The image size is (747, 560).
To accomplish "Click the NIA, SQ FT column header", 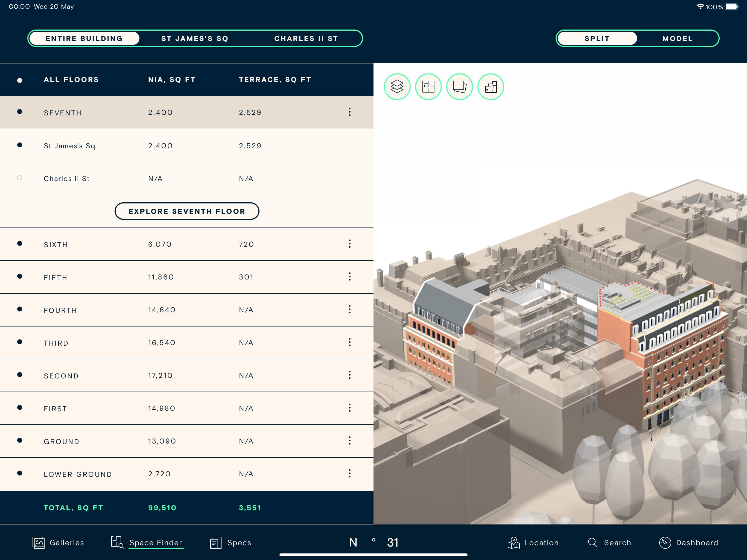I will (171, 80).
